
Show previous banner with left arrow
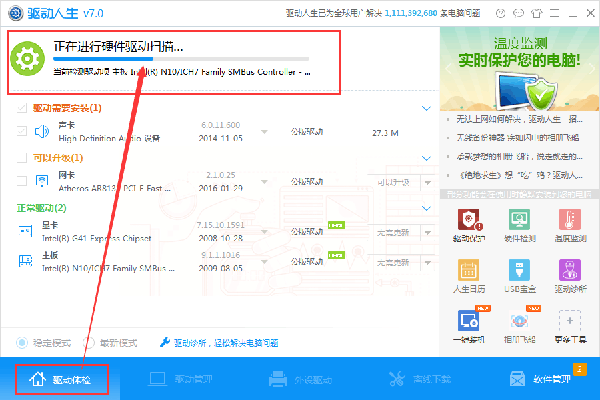tap(448, 69)
